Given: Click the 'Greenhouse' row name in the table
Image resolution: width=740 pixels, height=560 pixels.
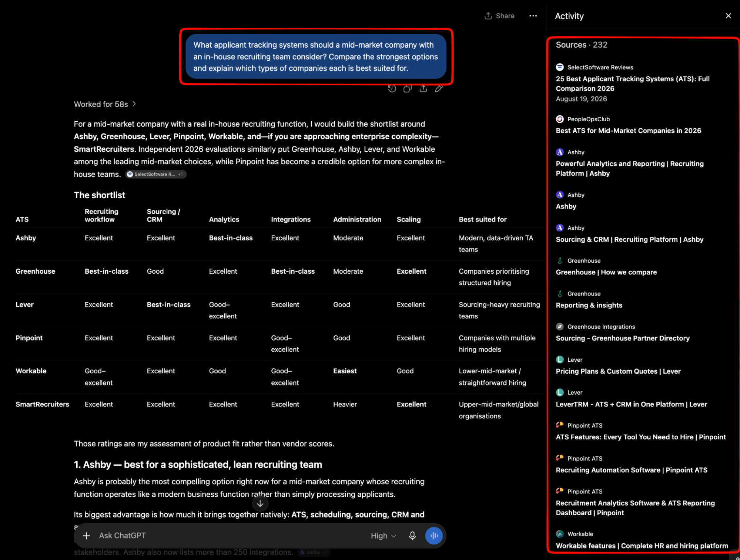Looking at the screenshot, I should pyautogui.click(x=35, y=271).
